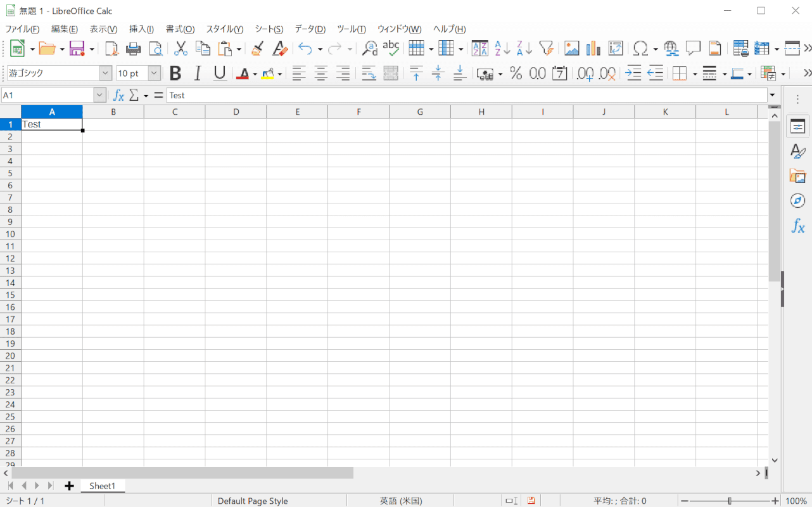Open sidebar Gallery panel
Image resolution: width=812 pixels, height=507 pixels.
click(x=797, y=176)
